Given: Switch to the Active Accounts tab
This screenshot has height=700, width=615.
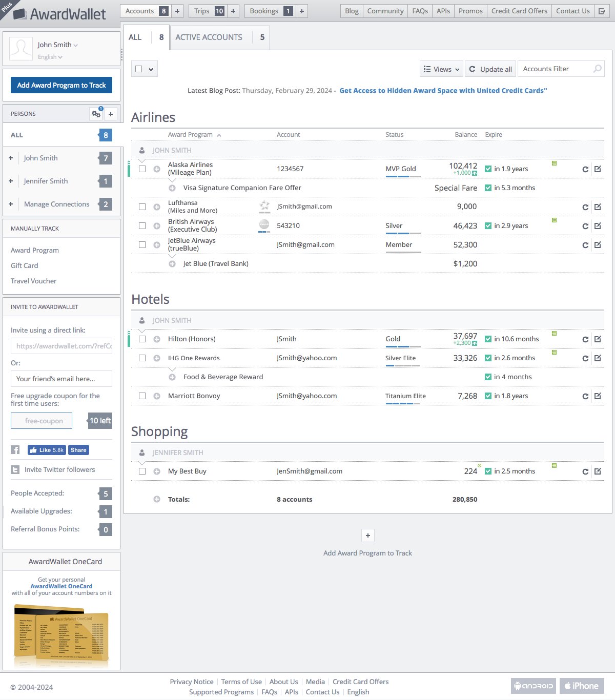Looking at the screenshot, I should tap(220, 37).
